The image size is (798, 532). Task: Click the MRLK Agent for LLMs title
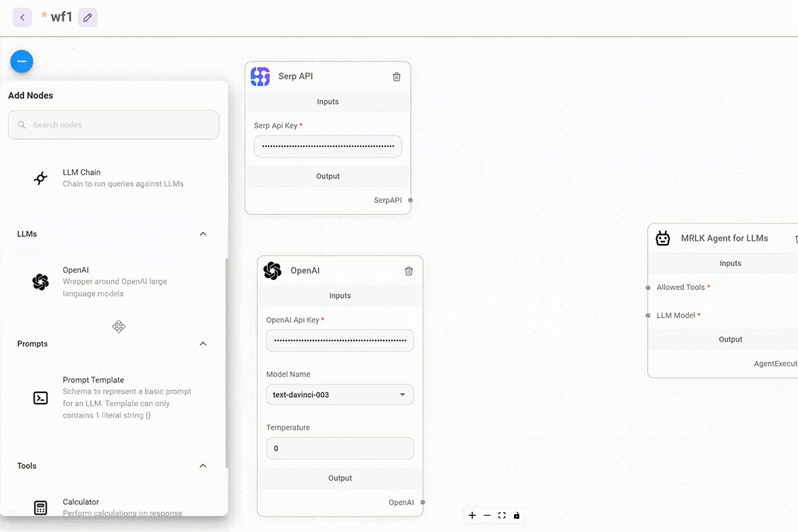tap(724, 238)
